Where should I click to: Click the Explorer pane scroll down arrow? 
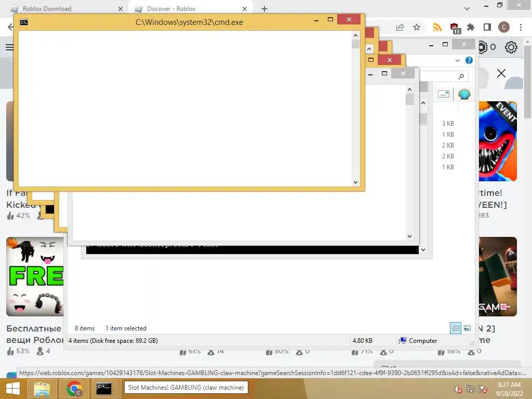pyautogui.click(x=423, y=250)
